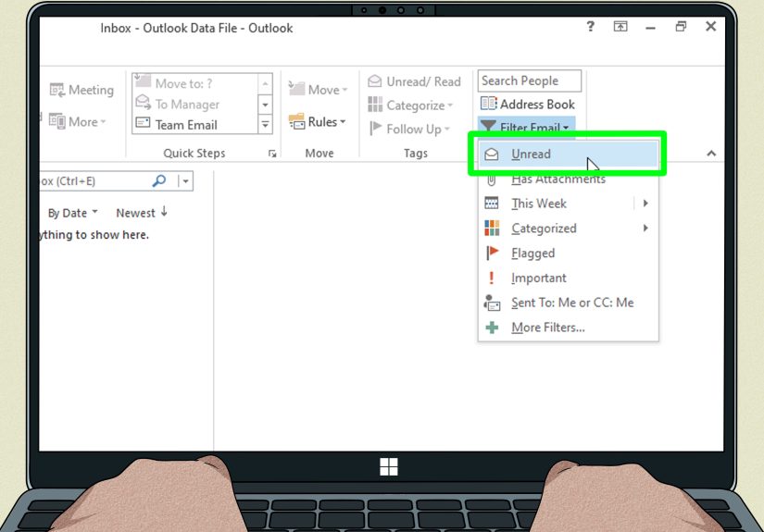This screenshot has width=764, height=532.
Task: Click the Meeting reply button
Action: point(81,90)
